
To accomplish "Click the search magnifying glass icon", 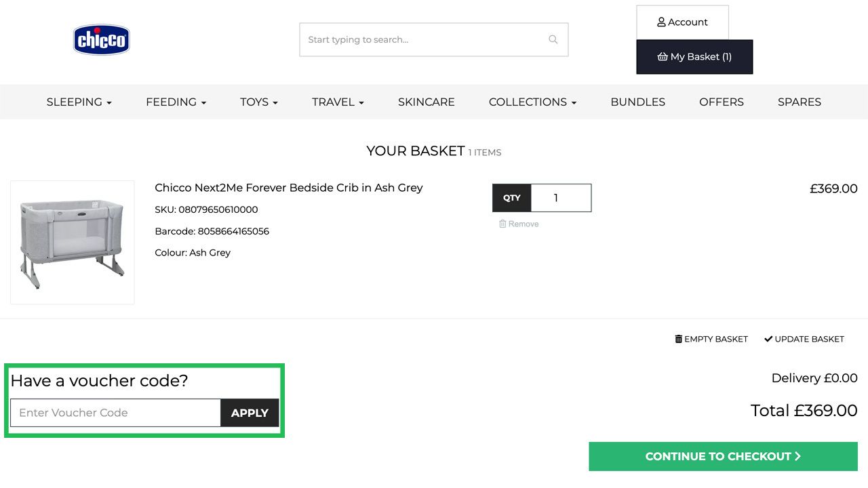I will [x=553, y=39].
